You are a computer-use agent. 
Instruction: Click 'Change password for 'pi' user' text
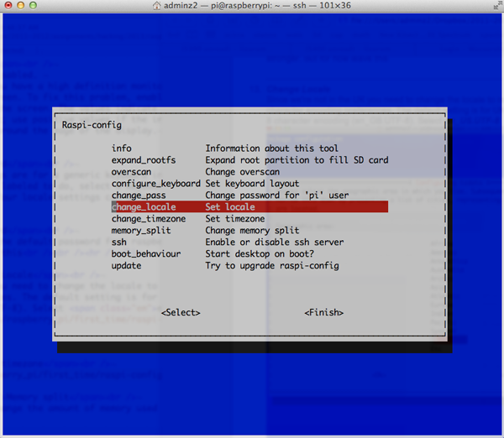tap(277, 196)
